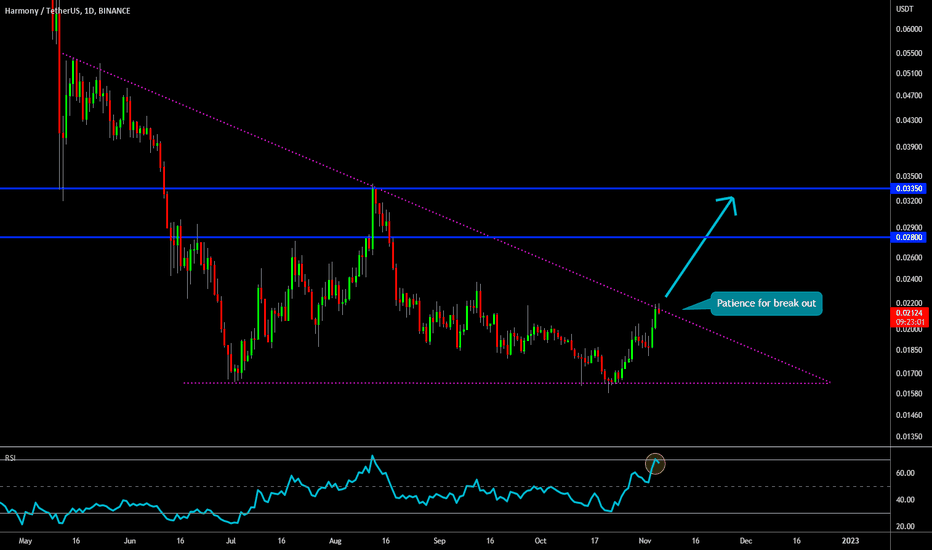Click the RSI indicator label
This screenshot has width=932, height=550.
(x=10, y=458)
